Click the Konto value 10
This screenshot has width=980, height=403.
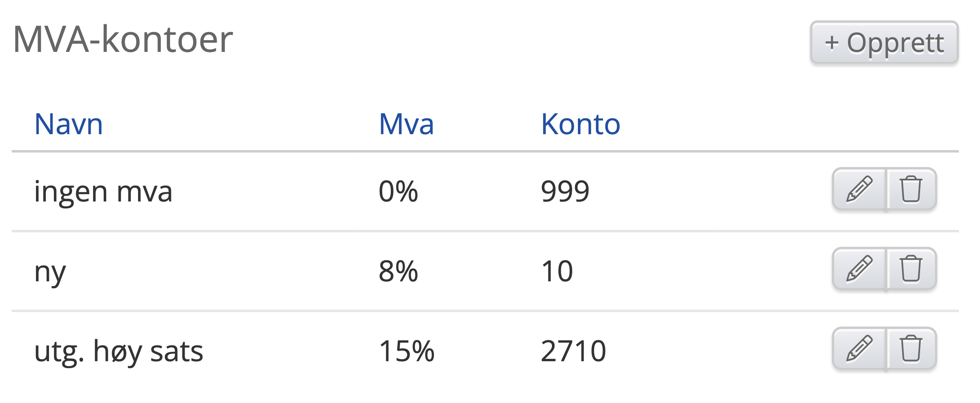pyautogui.click(x=557, y=271)
